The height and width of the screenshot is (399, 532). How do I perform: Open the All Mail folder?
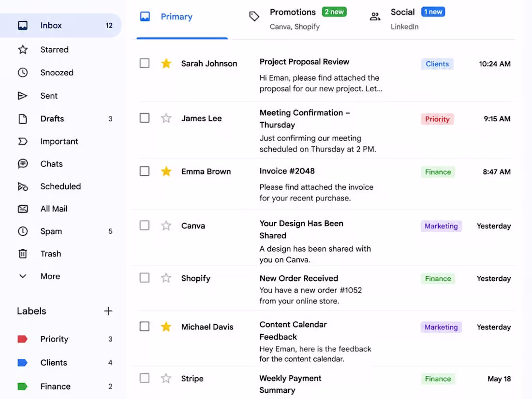tap(60, 209)
